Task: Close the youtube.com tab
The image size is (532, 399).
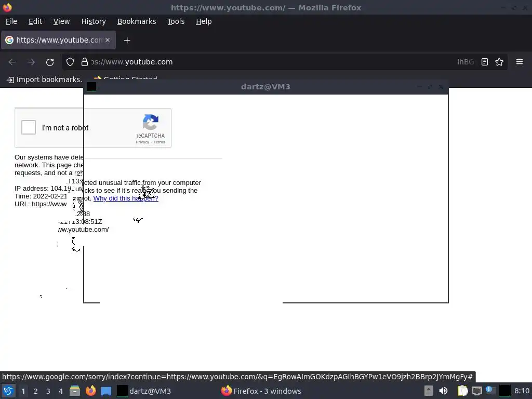Action: [x=108, y=40]
